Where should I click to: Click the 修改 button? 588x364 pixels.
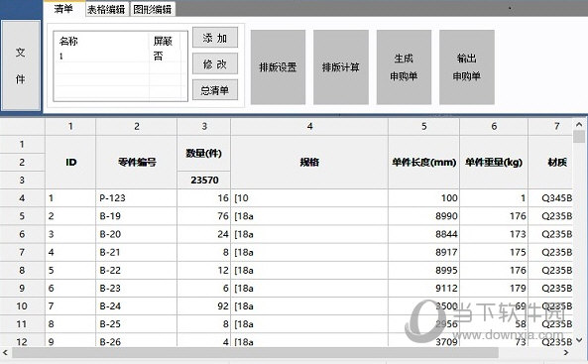(215, 63)
